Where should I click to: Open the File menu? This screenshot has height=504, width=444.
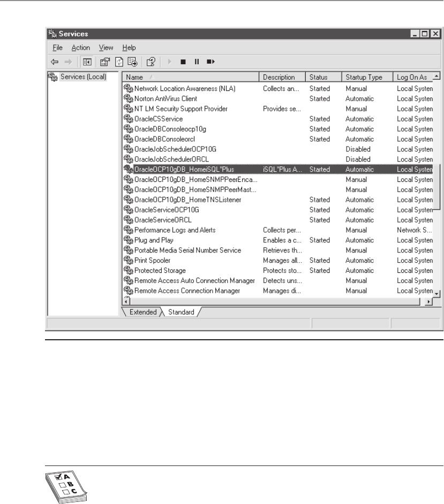click(x=58, y=48)
